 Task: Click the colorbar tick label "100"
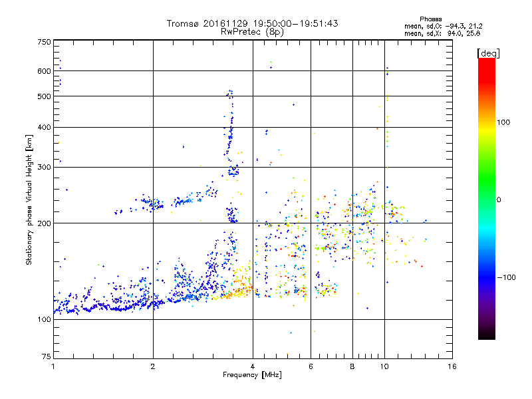(503, 122)
